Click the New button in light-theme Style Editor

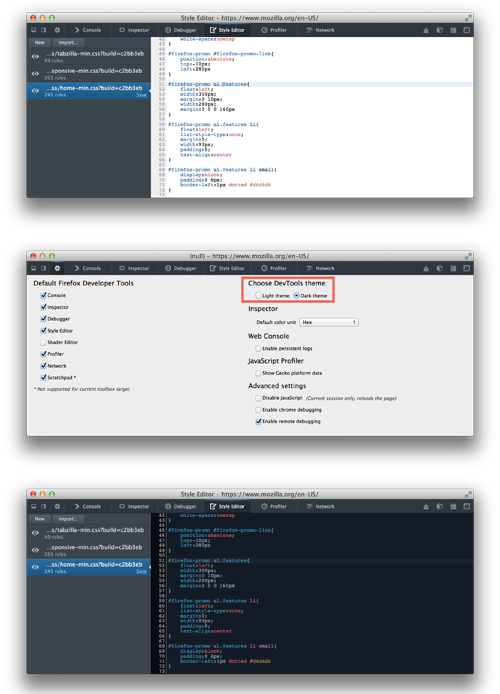click(x=40, y=42)
